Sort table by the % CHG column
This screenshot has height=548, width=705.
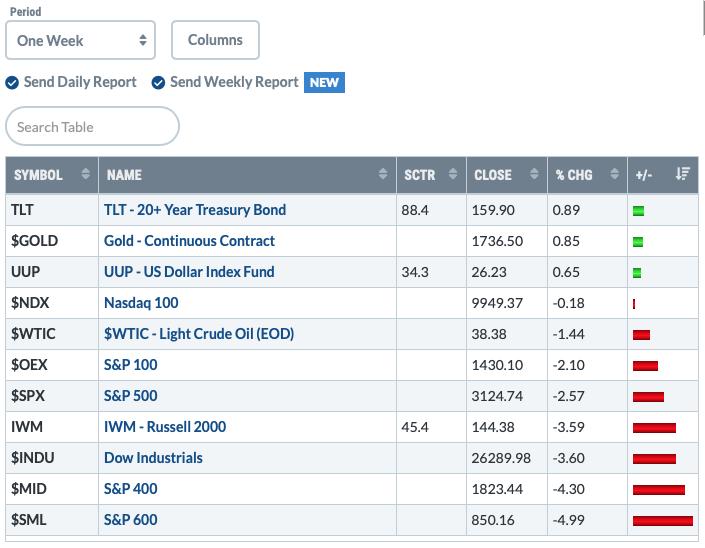[x=587, y=175]
